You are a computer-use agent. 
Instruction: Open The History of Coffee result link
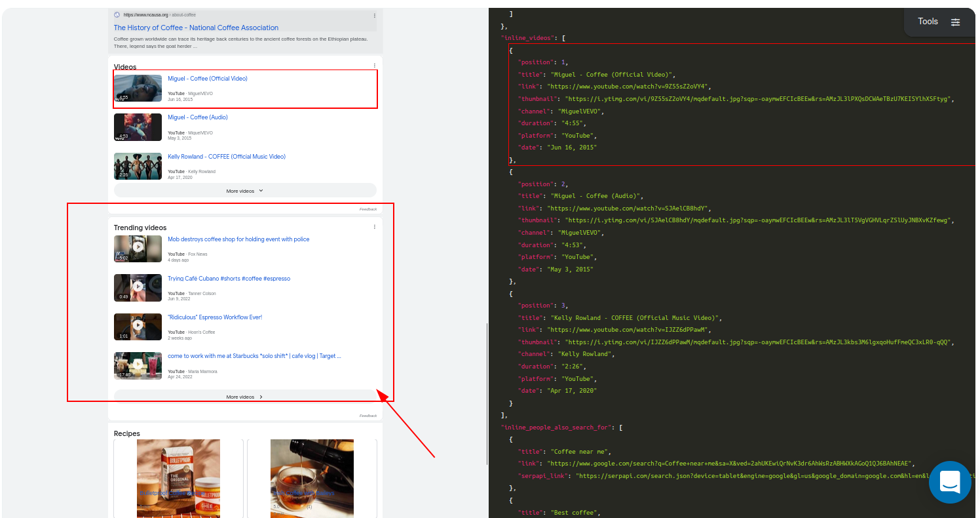point(195,27)
